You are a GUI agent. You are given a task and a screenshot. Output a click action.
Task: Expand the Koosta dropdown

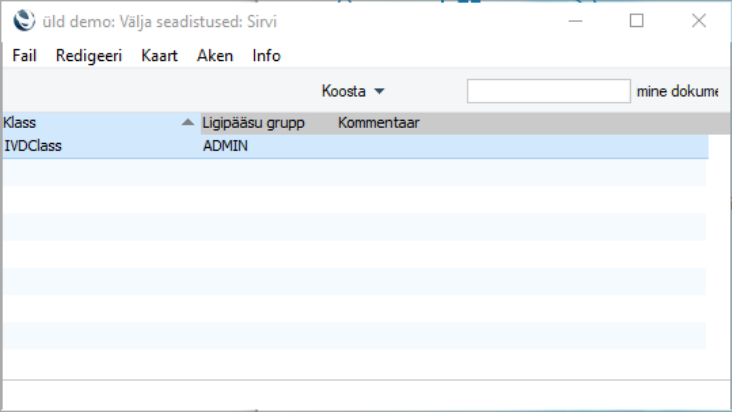pos(353,91)
